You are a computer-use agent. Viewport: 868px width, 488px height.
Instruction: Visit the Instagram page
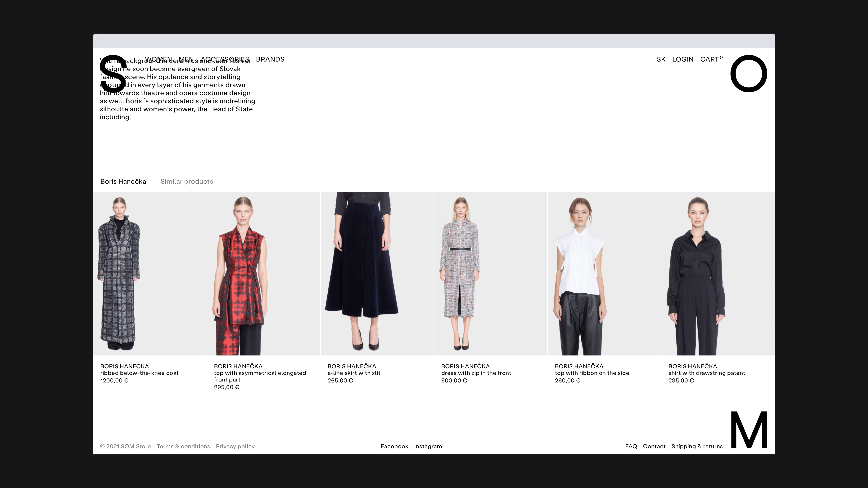(428, 446)
